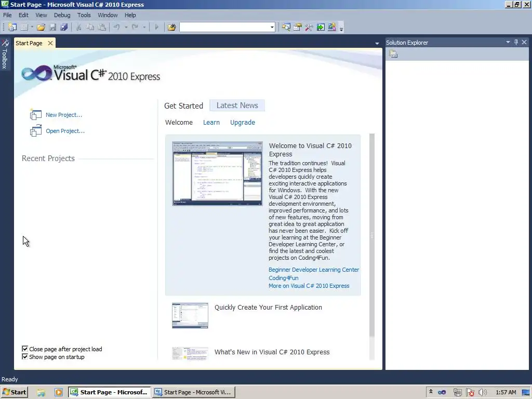Image resolution: width=532 pixels, height=399 pixels.
Task: Select the Welcome sub-tab
Action: (x=179, y=123)
